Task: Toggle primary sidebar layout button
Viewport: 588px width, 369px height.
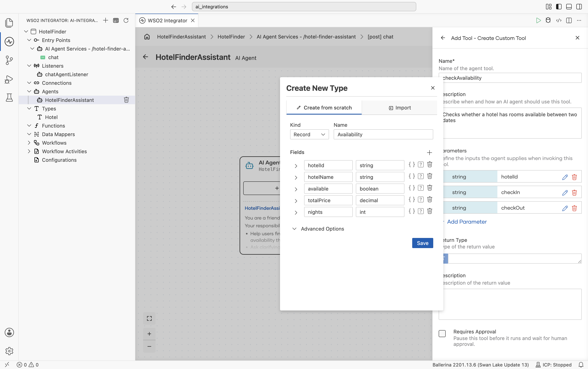Action: [559, 7]
